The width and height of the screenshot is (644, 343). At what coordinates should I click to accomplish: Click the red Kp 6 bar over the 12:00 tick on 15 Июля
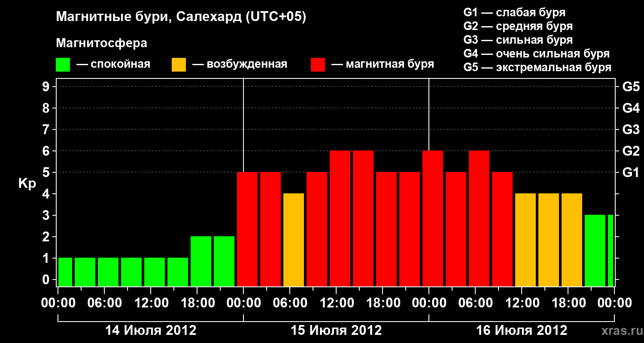point(340,218)
